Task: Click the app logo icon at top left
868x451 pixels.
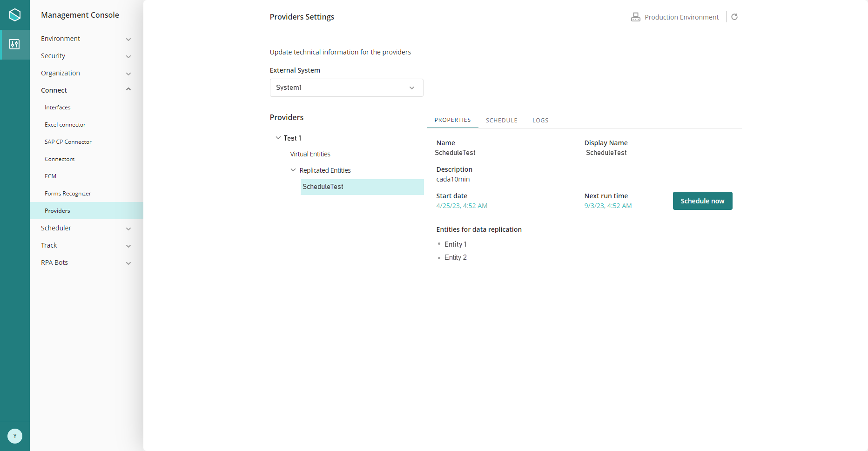Action: pos(15,15)
